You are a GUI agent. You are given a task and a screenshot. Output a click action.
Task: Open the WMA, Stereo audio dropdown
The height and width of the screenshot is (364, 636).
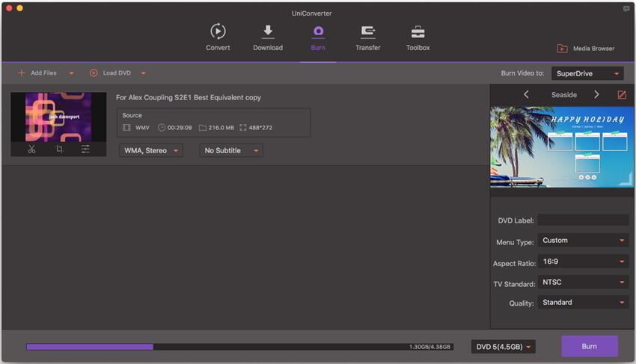click(150, 150)
